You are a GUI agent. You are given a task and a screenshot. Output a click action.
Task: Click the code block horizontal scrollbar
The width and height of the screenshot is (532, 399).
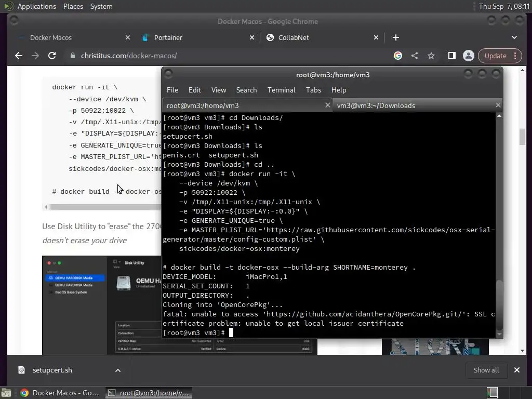tap(104, 207)
